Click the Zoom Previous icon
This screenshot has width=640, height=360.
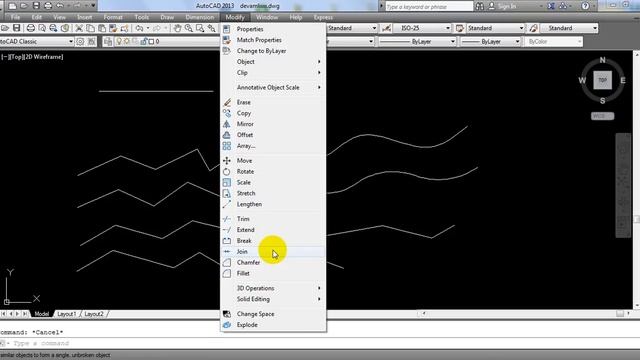coord(211,28)
